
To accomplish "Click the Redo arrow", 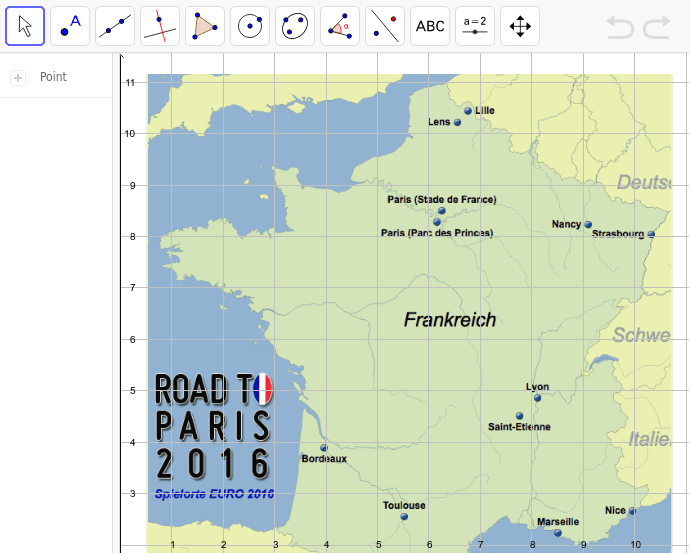I will (x=657, y=27).
